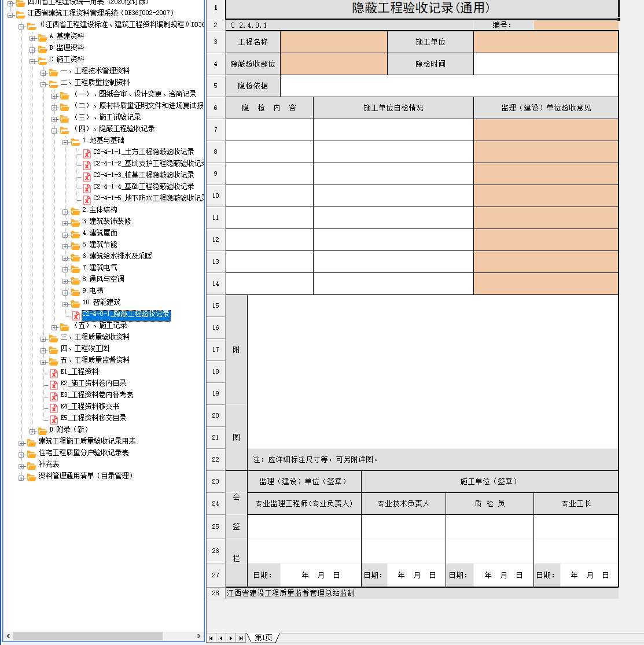Click the 质检员 header cell
Image resolution: width=644 pixels, height=645 pixels.
coord(490,503)
